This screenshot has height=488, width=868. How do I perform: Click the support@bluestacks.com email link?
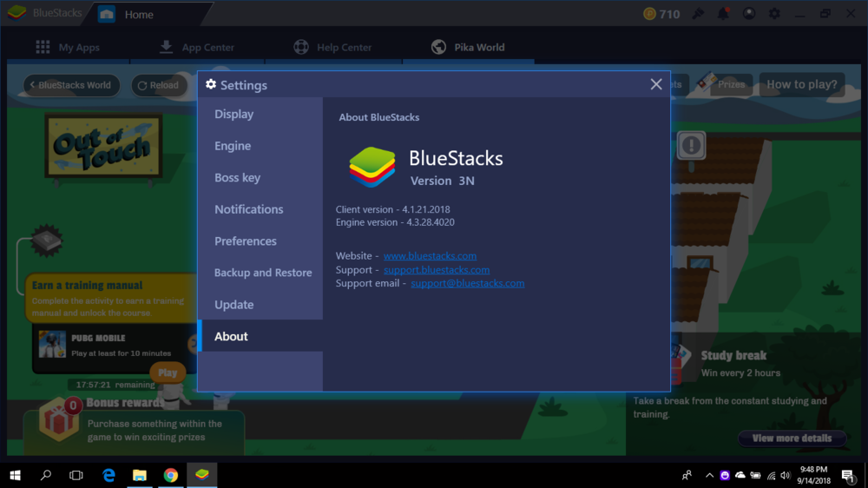coord(467,283)
